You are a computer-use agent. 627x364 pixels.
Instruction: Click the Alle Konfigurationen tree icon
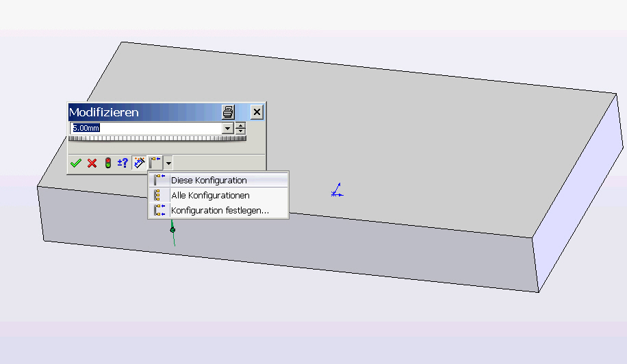(158, 195)
